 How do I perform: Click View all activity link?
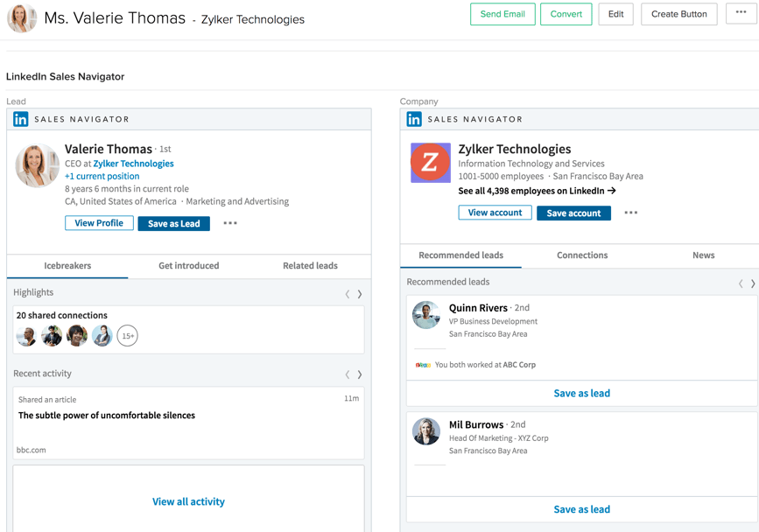(188, 501)
